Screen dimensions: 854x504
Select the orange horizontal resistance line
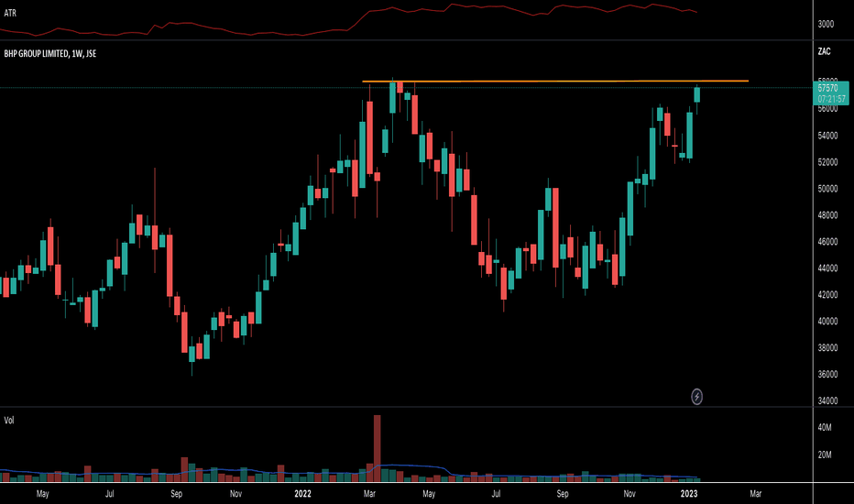pyautogui.click(x=555, y=82)
